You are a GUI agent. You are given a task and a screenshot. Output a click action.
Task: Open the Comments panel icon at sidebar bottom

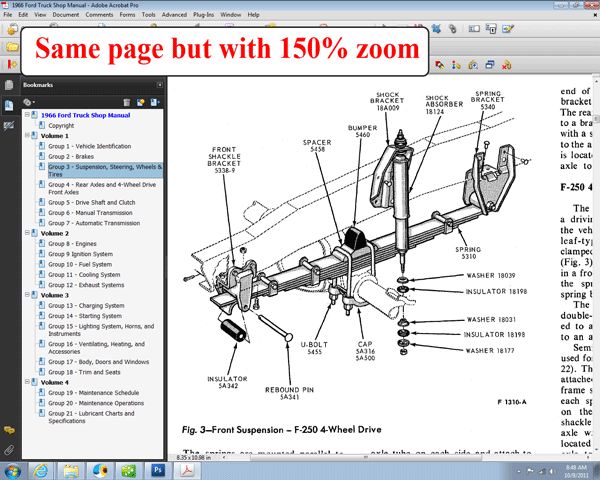[9, 430]
